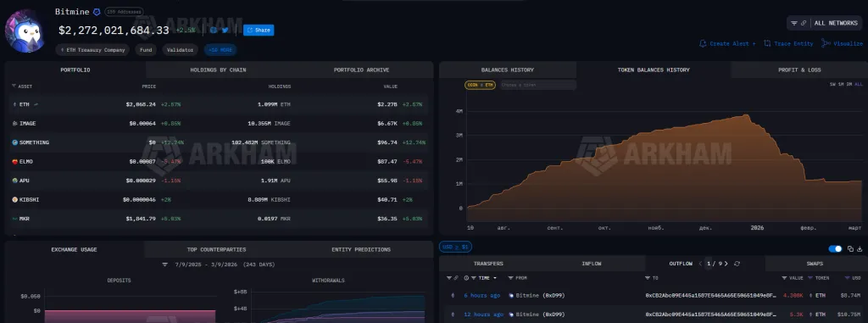The image size is (868, 323).
Task: Select the ETH Treasury Company tag
Action: [92, 50]
